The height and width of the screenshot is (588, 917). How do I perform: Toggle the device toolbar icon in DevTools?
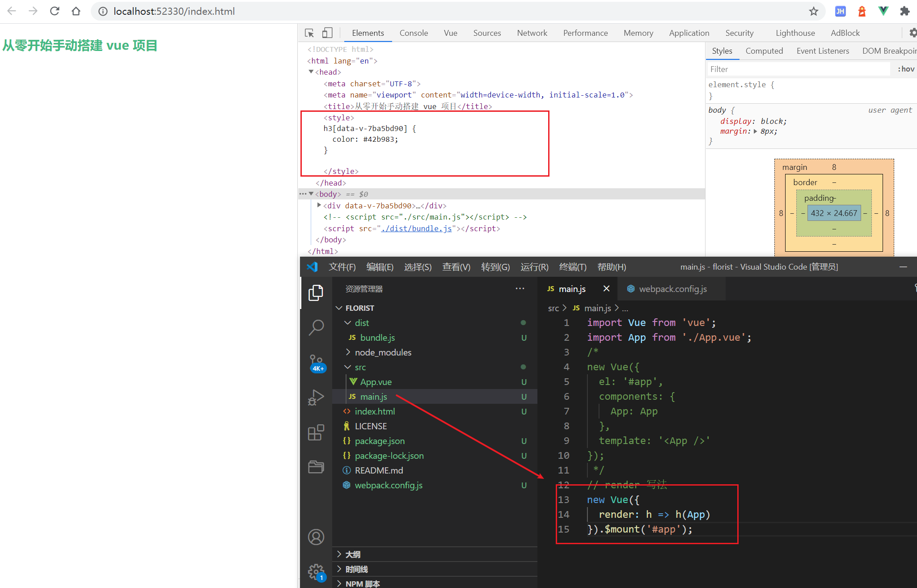(327, 33)
